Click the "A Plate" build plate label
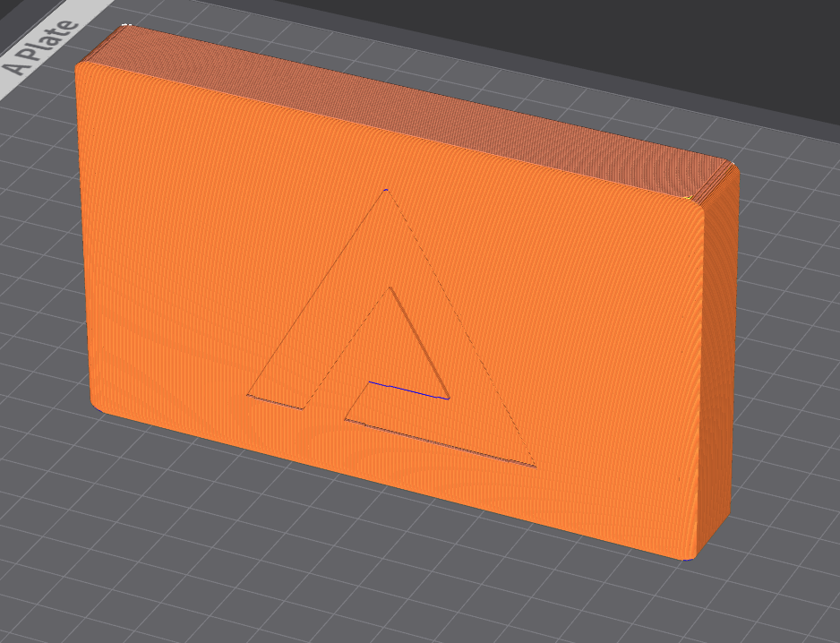Image resolution: width=840 pixels, height=643 pixels. pos(41,47)
